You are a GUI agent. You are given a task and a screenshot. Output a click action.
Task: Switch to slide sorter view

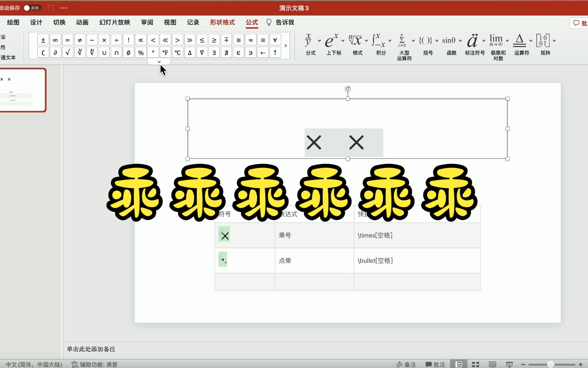476,364
